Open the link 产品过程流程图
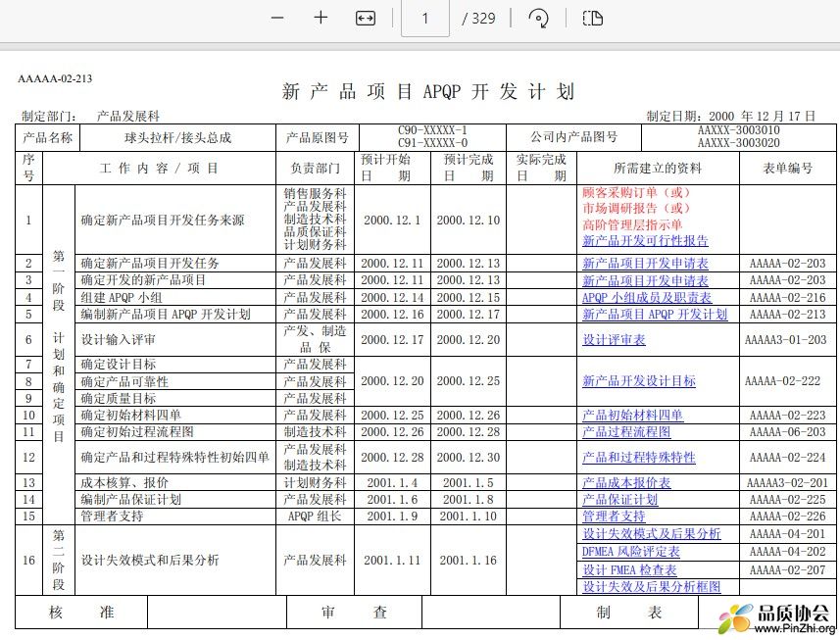The width and height of the screenshot is (840, 640). [626, 431]
